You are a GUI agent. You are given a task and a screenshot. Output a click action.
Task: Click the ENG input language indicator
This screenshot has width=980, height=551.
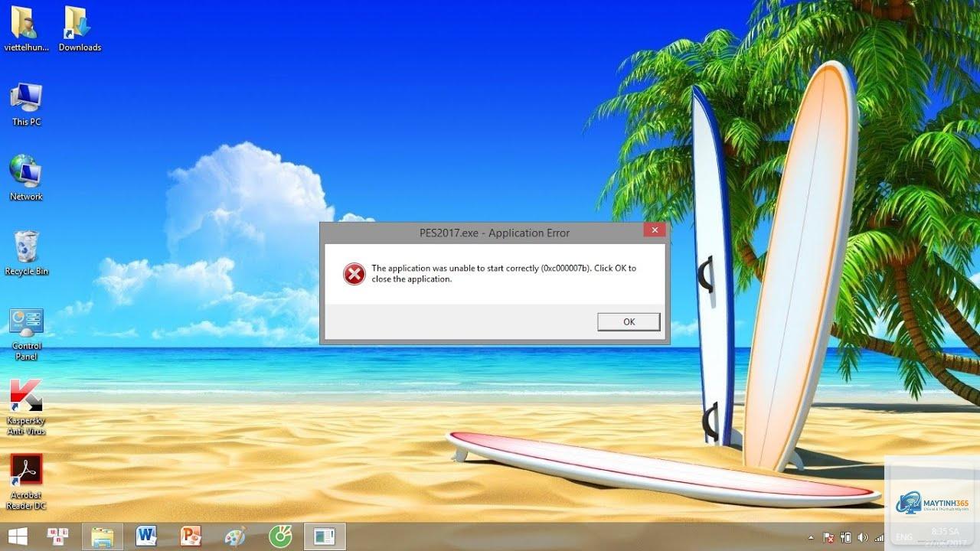[x=904, y=536]
